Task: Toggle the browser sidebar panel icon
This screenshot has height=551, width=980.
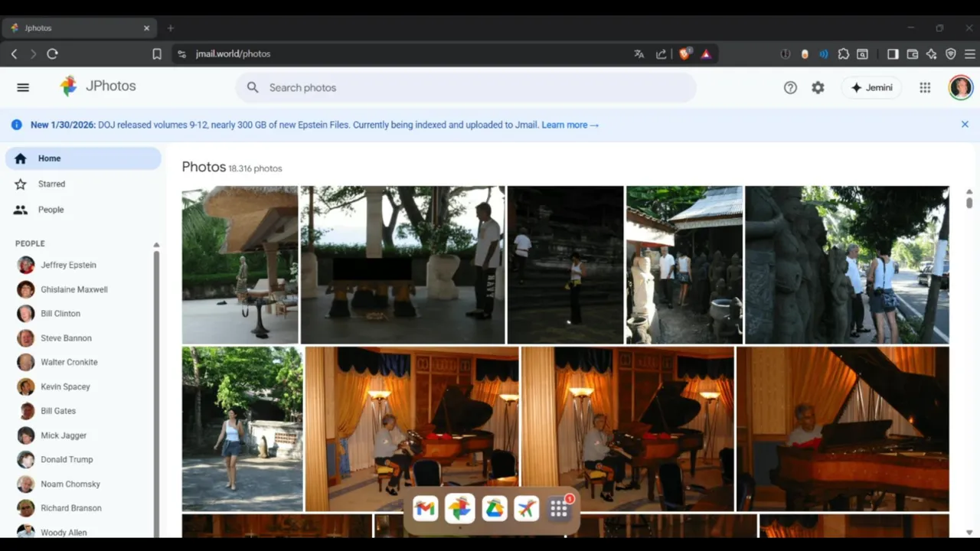Action: click(893, 54)
